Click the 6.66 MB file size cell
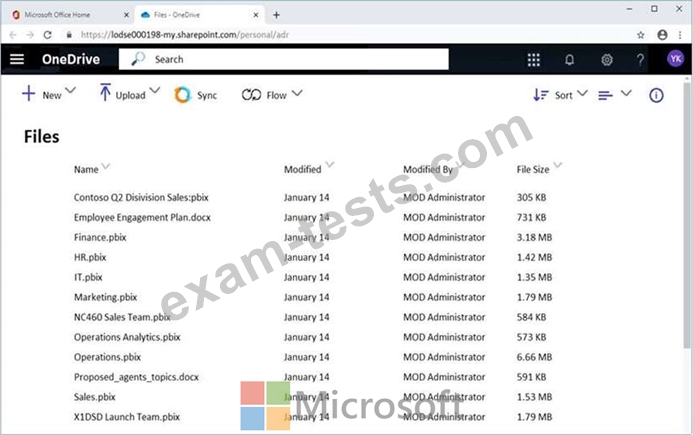Viewport: 693px width, 435px height. point(534,357)
